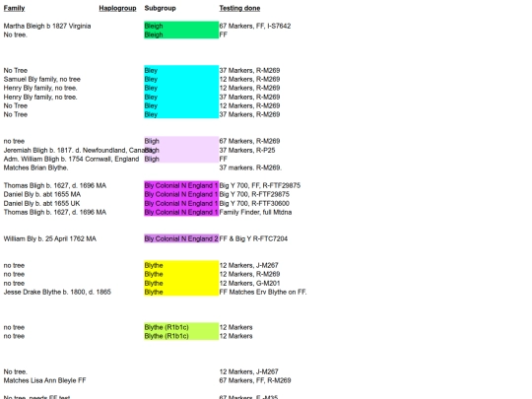532x399 pixels.
Task: Click the '37 Markers, R-P25' cell
Action: (247, 151)
